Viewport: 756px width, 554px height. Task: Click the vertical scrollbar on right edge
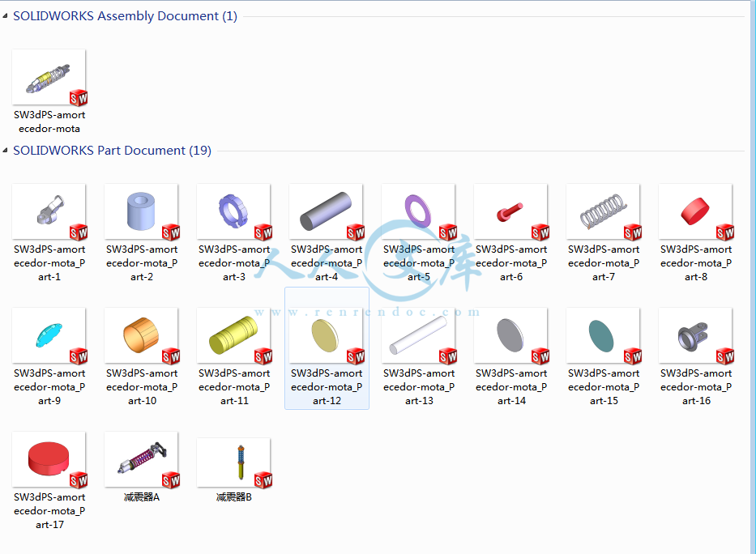pyautogui.click(x=753, y=277)
